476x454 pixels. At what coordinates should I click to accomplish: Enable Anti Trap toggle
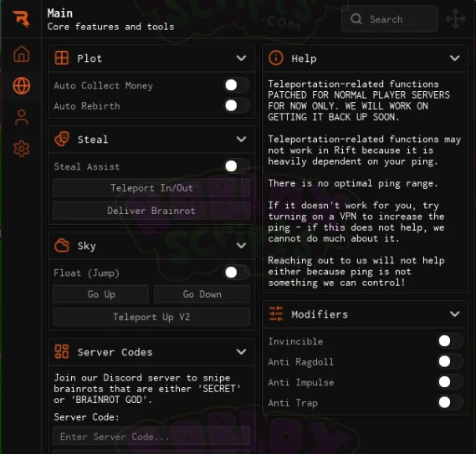click(450, 402)
